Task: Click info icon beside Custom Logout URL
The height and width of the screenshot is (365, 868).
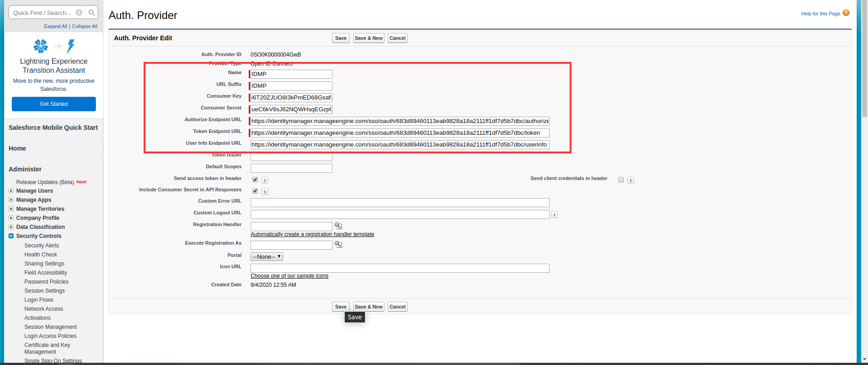Action: (554, 214)
